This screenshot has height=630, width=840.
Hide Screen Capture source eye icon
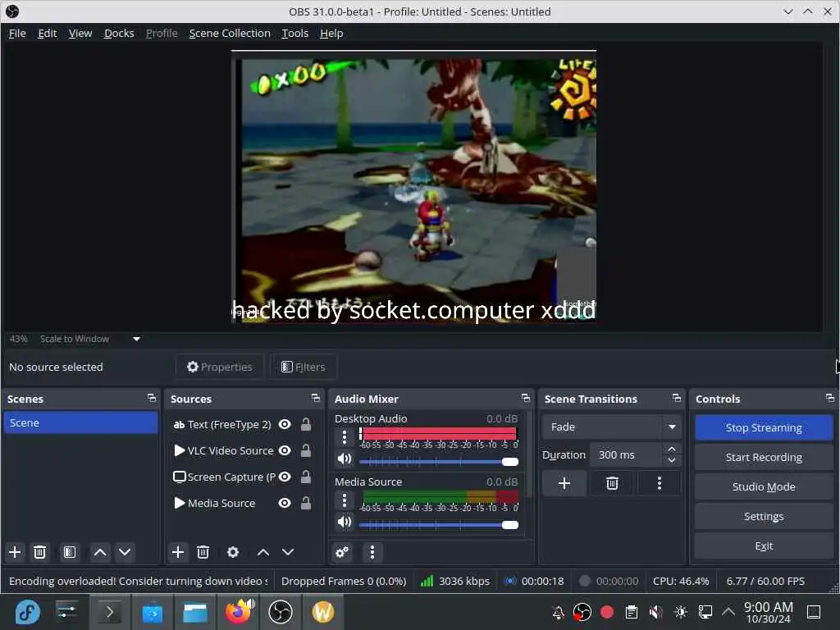click(285, 477)
